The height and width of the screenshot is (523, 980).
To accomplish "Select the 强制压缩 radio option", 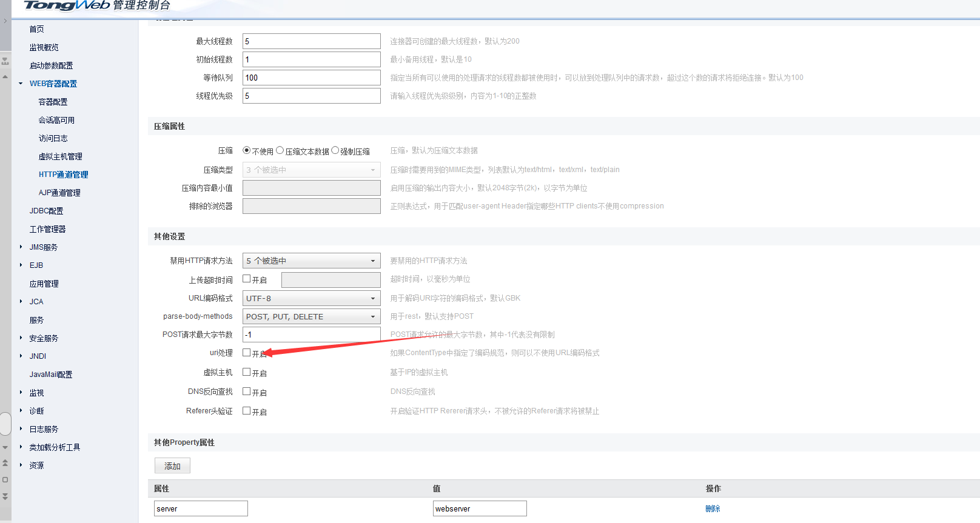I will click(335, 150).
